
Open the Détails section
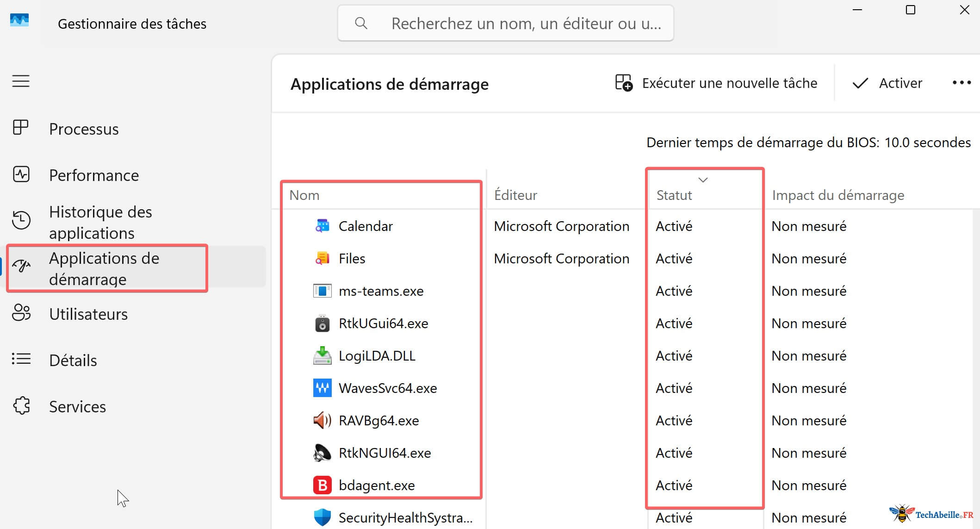point(73,360)
